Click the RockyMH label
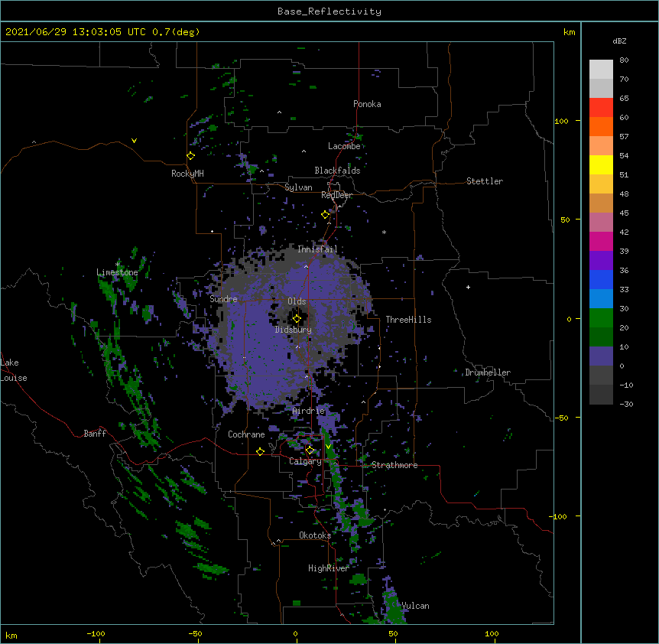 (187, 174)
